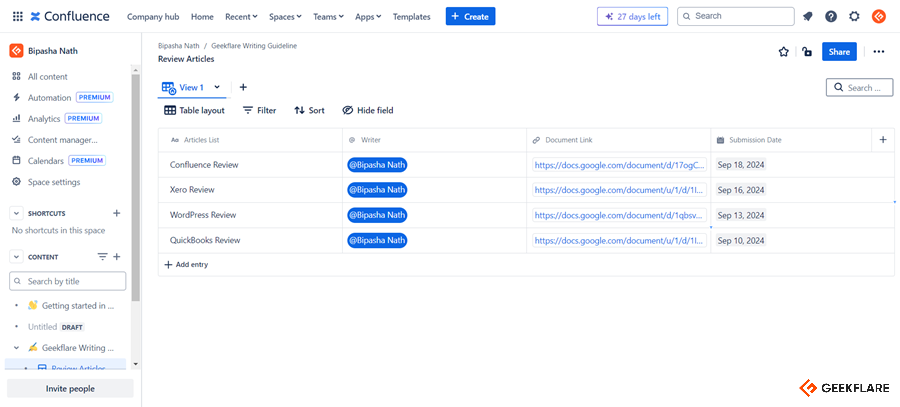This screenshot has height=407, width=900.
Task: Click the 27 days left button
Action: [633, 17]
